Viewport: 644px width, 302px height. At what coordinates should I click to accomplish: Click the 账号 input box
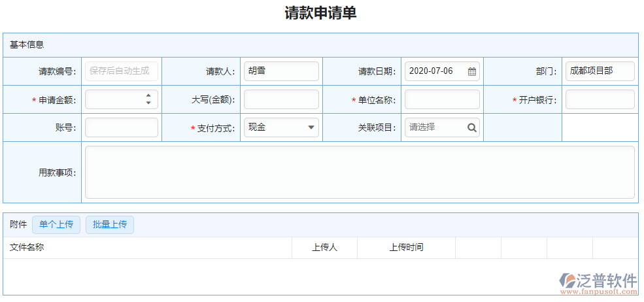pos(121,127)
